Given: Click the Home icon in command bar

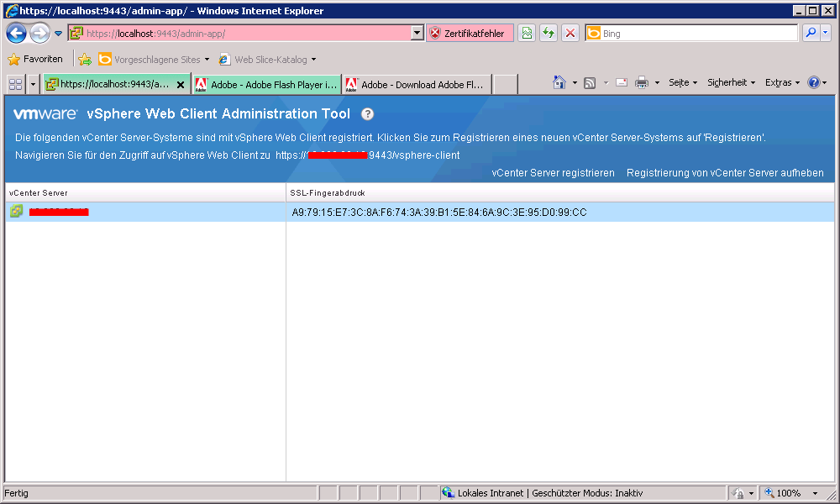Looking at the screenshot, I should pos(559,83).
